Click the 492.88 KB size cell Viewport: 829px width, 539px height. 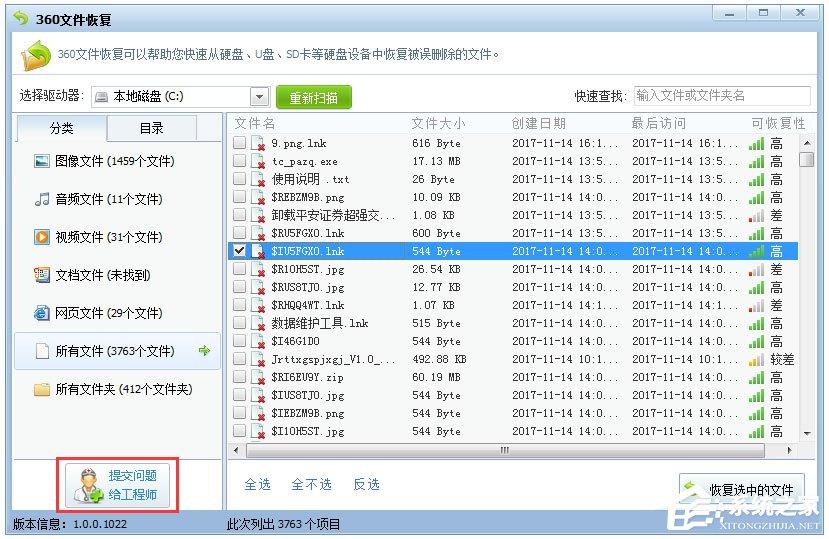click(439, 359)
